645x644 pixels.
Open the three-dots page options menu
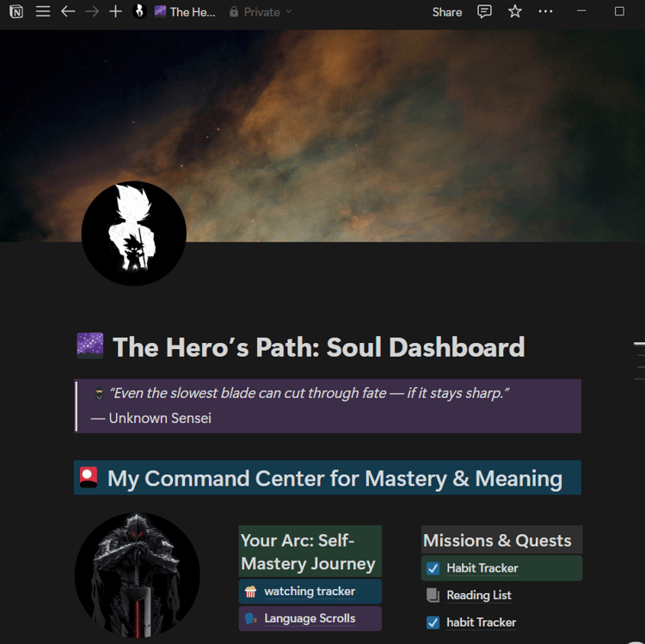pos(545,11)
